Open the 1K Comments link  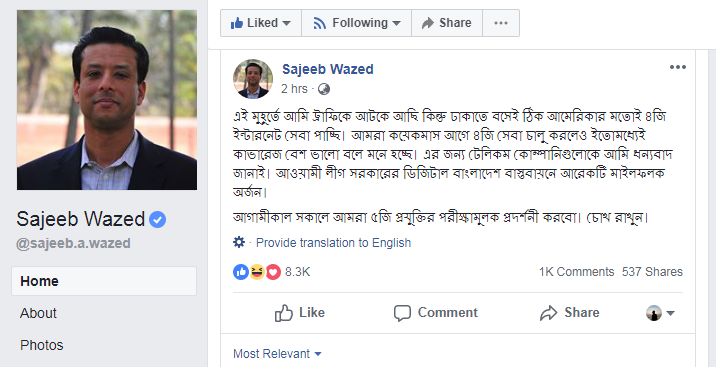576,272
